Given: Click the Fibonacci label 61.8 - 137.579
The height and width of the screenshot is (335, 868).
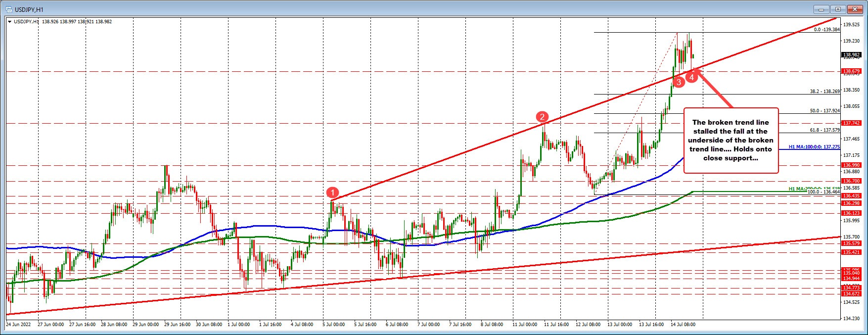Looking at the screenshot, I should (x=824, y=130).
